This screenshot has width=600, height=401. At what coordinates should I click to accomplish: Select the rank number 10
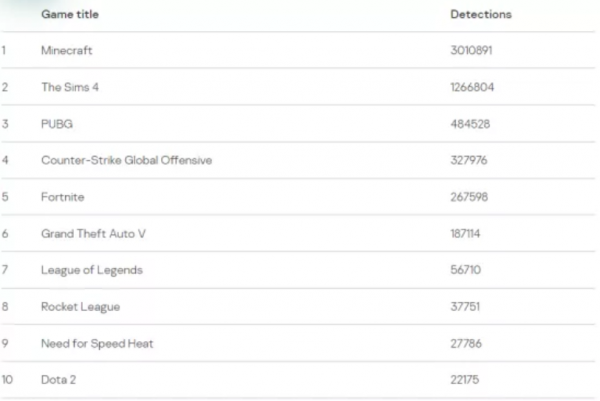point(7,381)
